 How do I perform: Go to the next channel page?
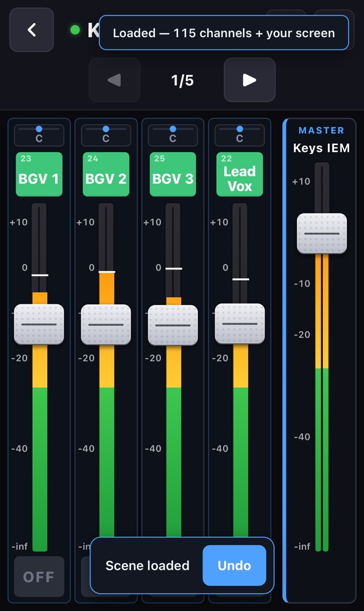click(250, 80)
